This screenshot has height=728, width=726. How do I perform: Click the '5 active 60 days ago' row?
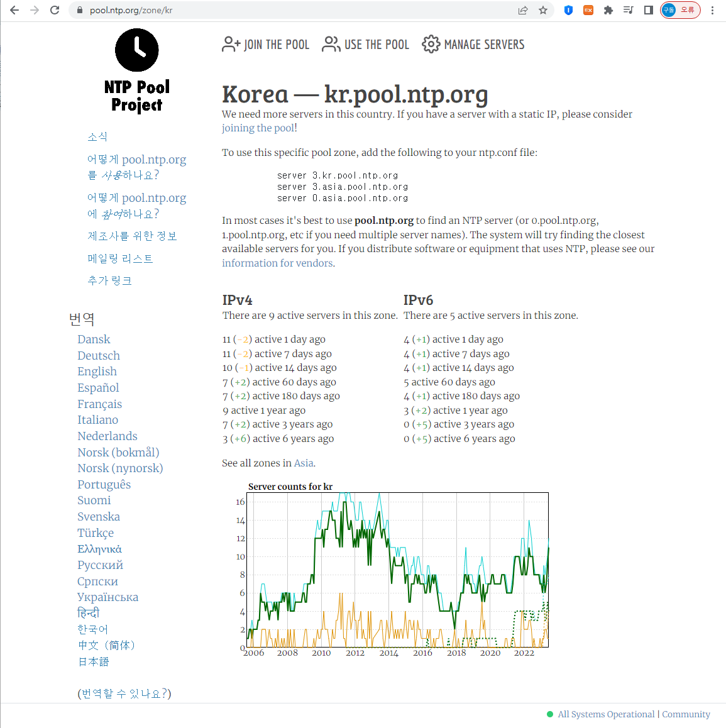pyautogui.click(x=449, y=382)
